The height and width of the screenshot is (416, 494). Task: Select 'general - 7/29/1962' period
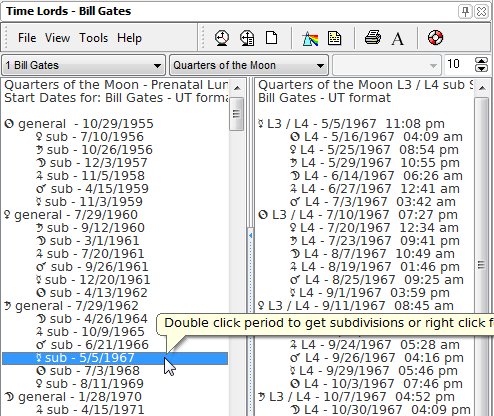tap(71, 306)
